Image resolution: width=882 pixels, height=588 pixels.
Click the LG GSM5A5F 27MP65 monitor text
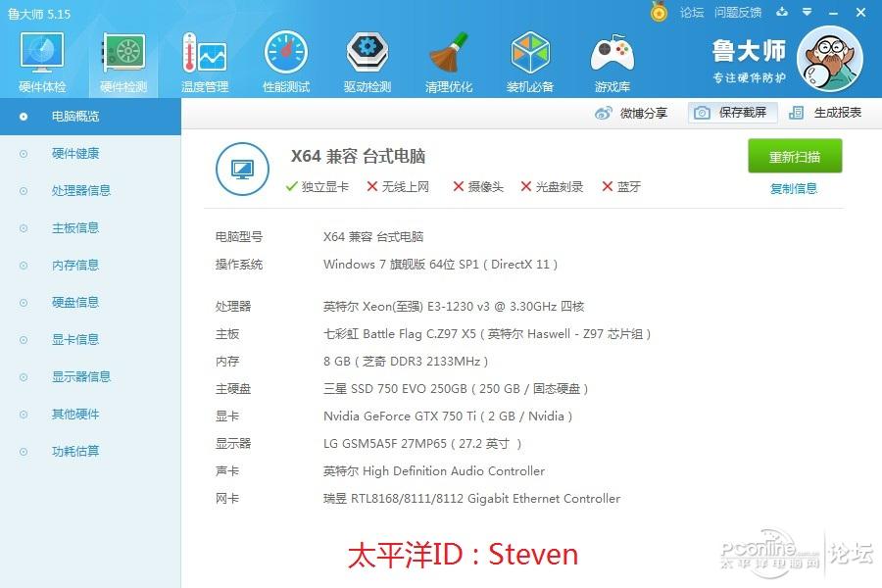(x=422, y=444)
